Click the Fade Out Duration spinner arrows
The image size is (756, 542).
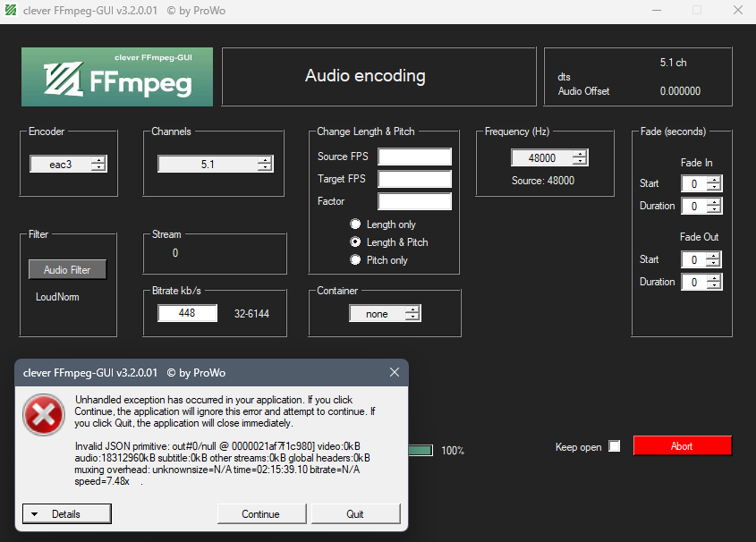coord(714,282)
